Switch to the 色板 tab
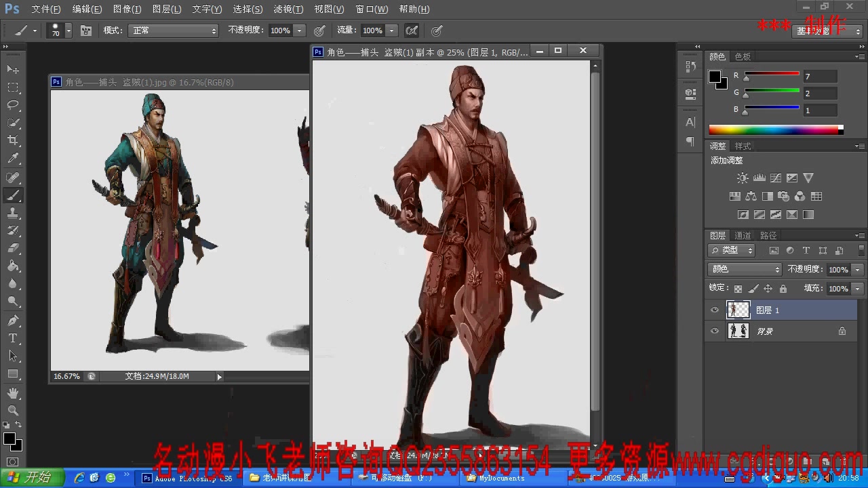The image size is (868, 488). point(743,57)
